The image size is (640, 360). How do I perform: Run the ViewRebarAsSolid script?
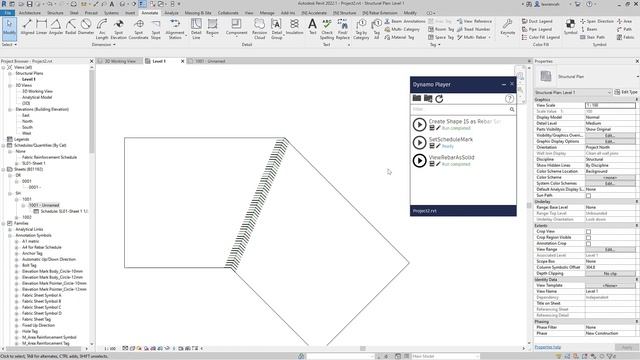coord(419,160)
